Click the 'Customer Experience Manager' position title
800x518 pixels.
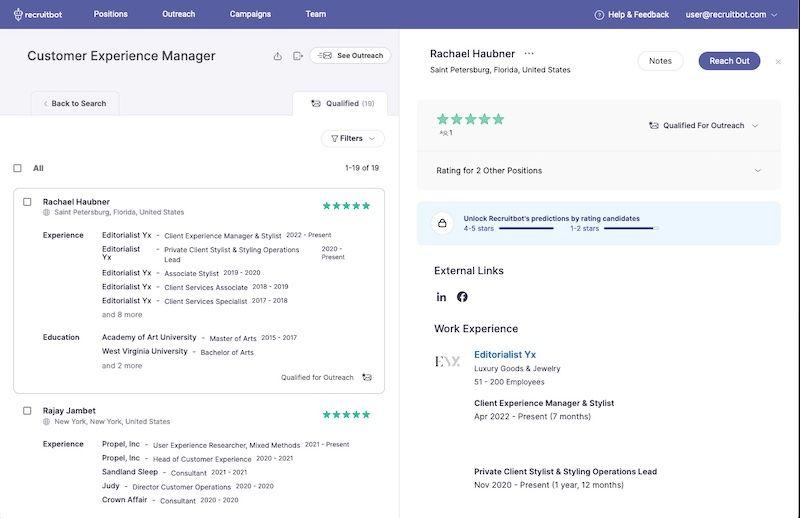click(x=121, y=56)
